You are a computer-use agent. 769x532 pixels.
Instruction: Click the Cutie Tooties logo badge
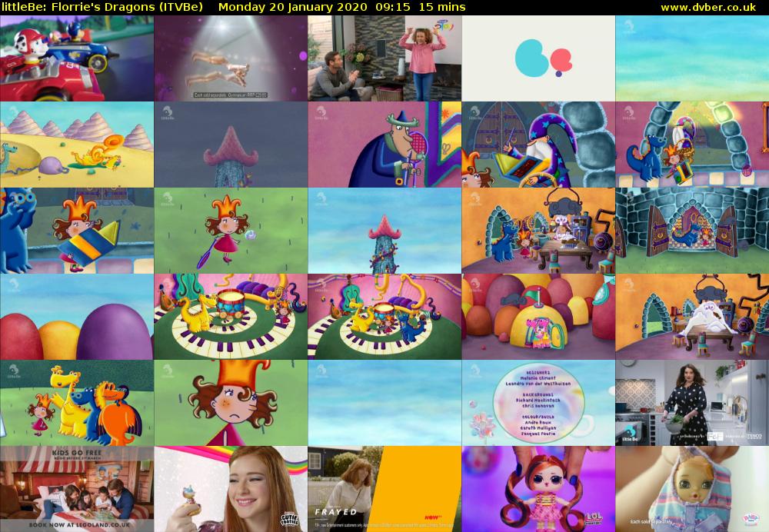point(289,520)
